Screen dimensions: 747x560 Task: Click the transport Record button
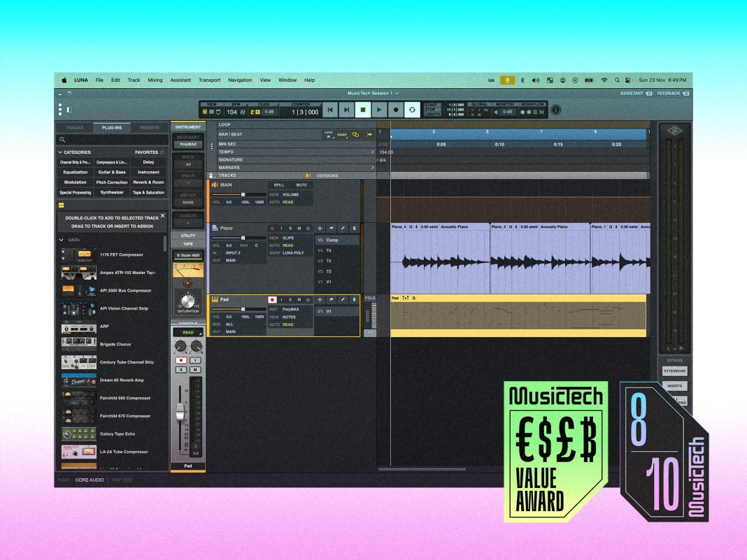pos(396,110)
